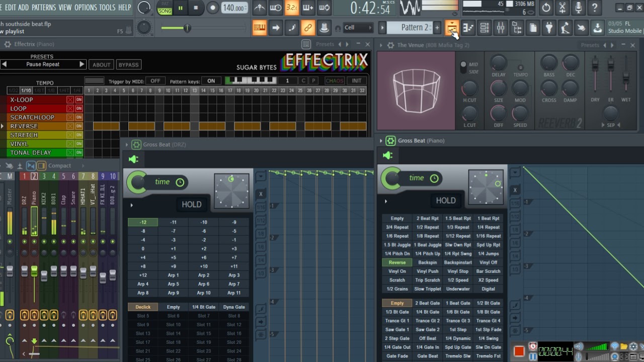
Task: Open the browser icon in toolbar
Action: point(517,28)
